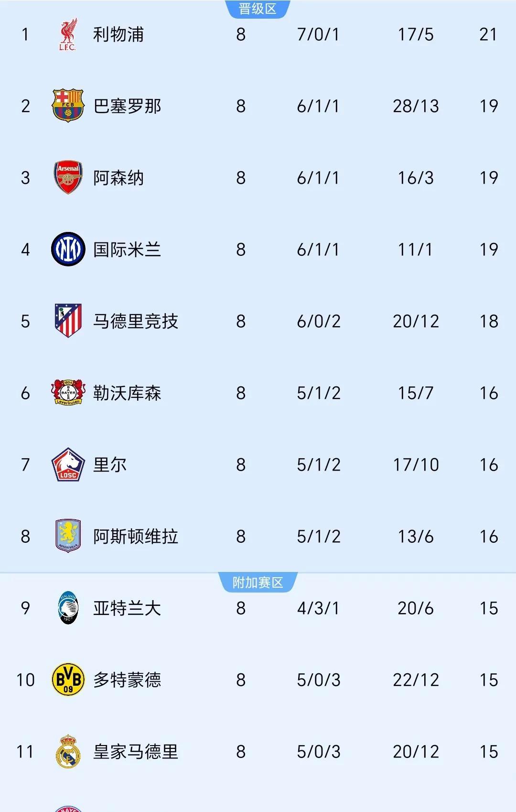Open team name 利物浦

tap(118, 34)
